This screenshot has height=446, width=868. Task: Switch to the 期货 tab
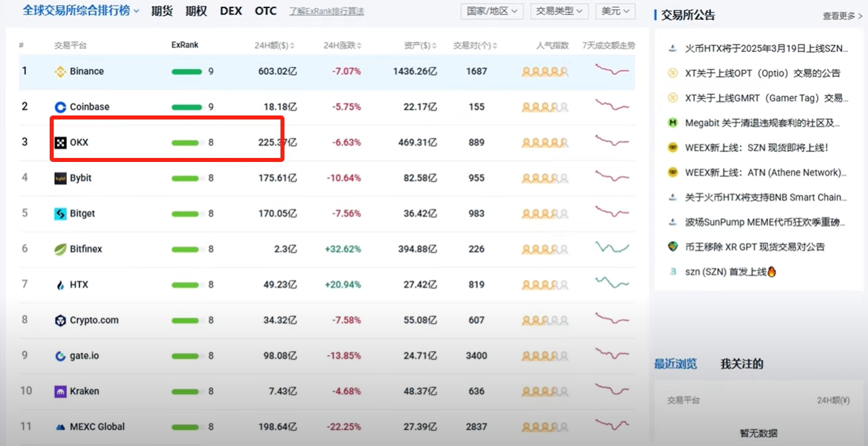162,11
